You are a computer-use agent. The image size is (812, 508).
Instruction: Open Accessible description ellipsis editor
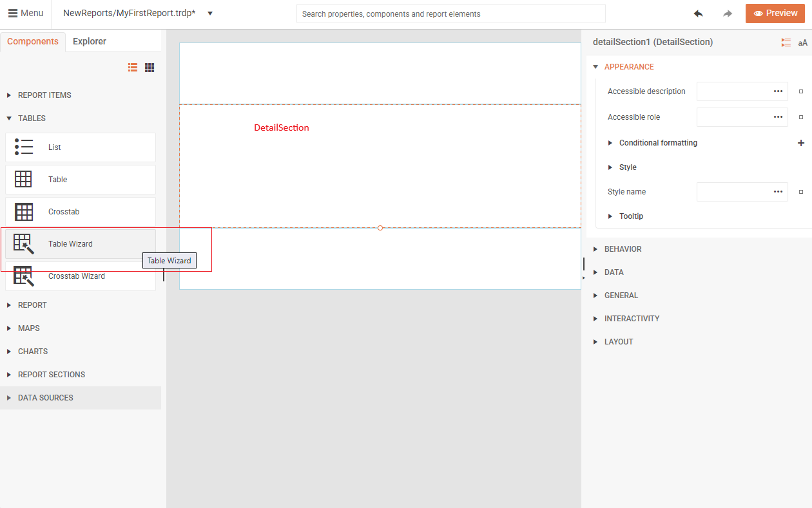778,91
